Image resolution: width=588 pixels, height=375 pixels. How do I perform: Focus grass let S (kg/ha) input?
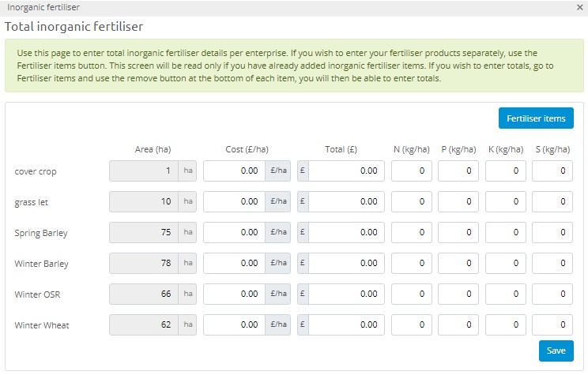pyautogui.click(x=552, y=201)
